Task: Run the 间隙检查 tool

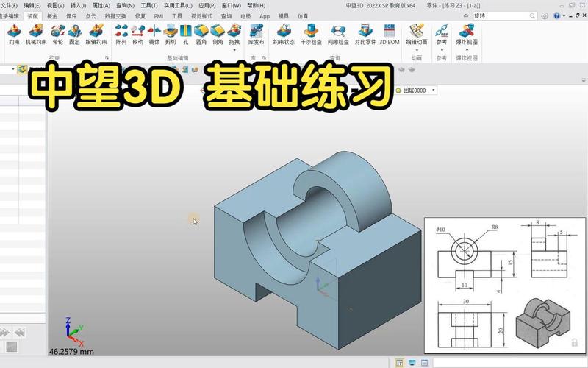Action: pyautogui.click(x=338, y=35)
